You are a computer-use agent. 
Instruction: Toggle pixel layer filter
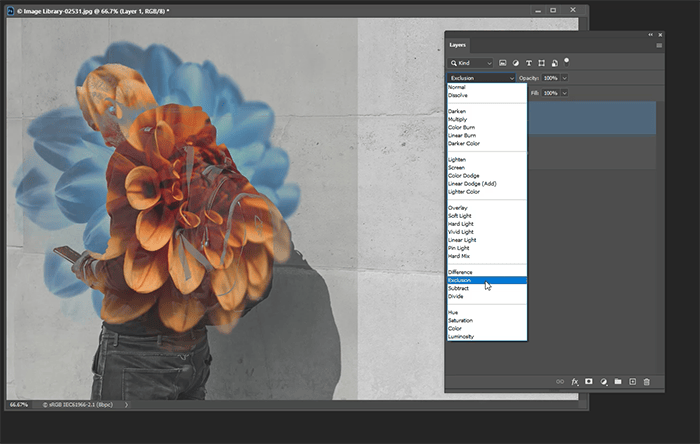pyautogui.click(x=502, y=62)
